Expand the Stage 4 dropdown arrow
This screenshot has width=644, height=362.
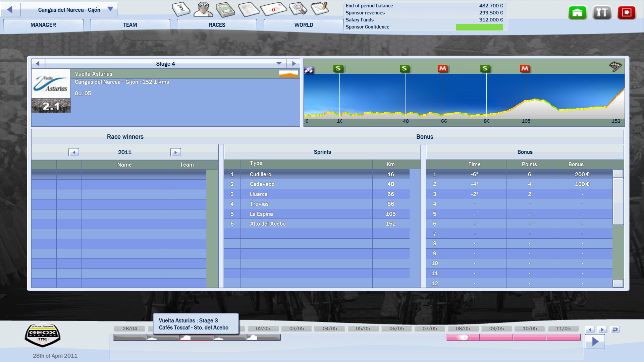pos(279,63)
